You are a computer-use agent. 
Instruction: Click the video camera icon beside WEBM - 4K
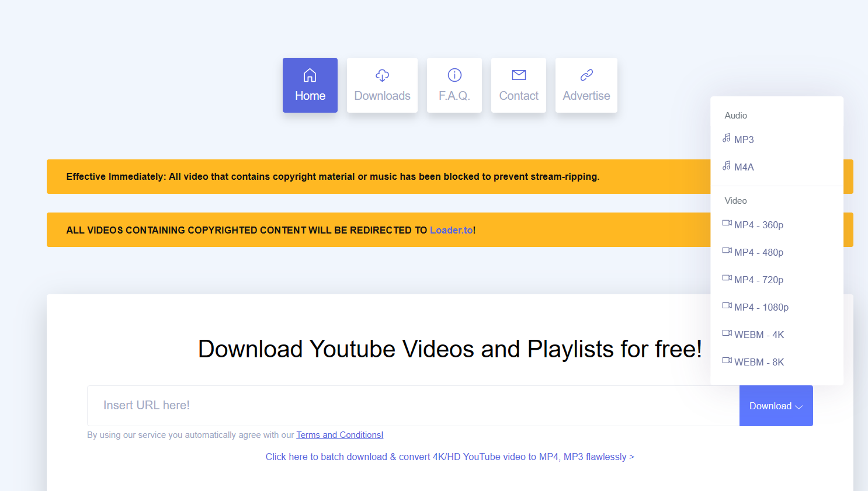pos(727,333)
